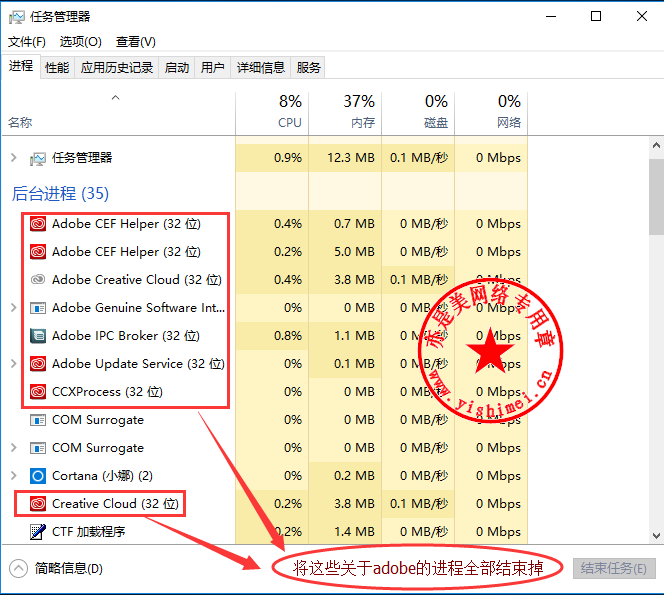Click the 0.8% CPU value of IPC Broker

(x=288, y=336)
